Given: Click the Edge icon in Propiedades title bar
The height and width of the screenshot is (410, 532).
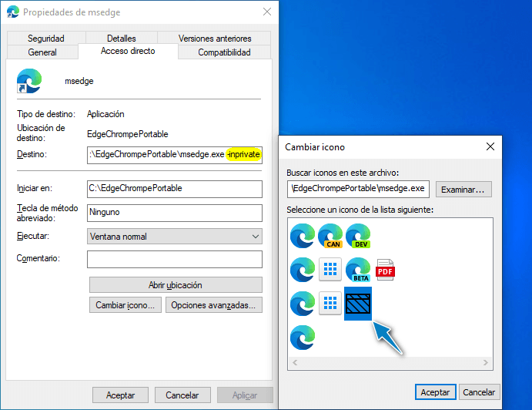Looking at the screenshot, I should point(13,12).
